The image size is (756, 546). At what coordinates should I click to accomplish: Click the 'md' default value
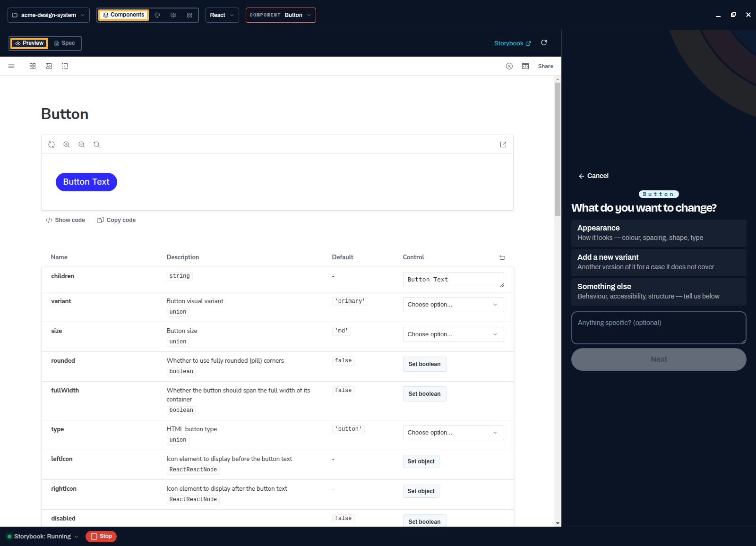click(x=341, y=331)
